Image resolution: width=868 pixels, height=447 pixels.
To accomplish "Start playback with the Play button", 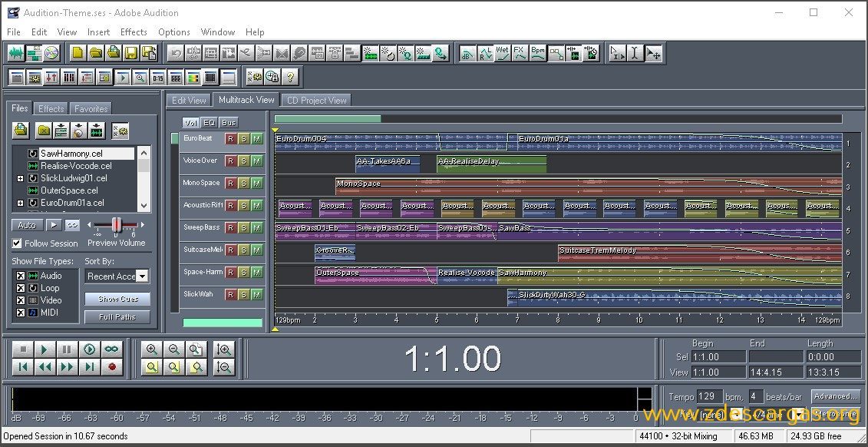I will pos(45,349).
